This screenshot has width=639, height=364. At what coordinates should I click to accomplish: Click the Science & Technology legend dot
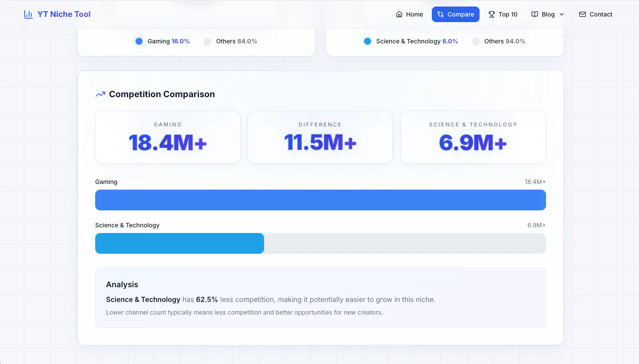368,41
